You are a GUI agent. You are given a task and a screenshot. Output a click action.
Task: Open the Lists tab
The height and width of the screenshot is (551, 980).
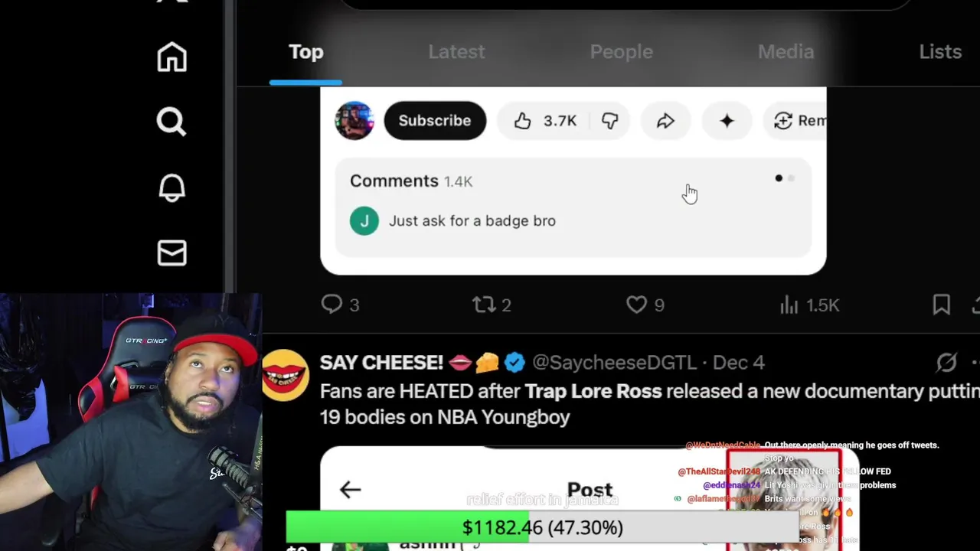[x=939, y=52]
